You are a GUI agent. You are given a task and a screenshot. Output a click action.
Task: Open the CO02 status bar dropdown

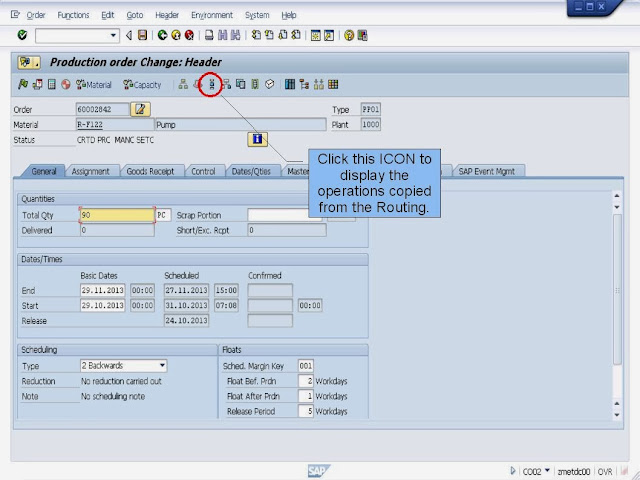(547, 471)
